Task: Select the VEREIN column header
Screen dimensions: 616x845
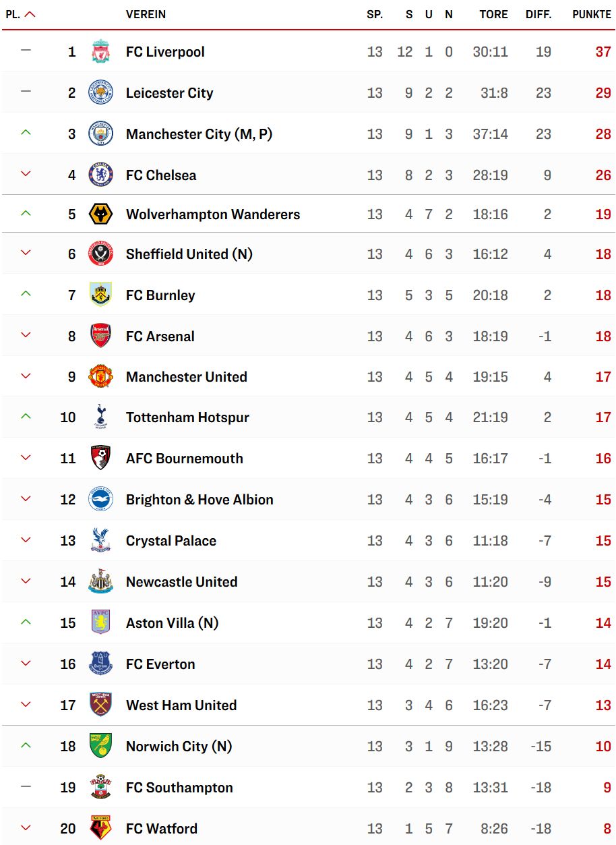Action: coord(146,14)
